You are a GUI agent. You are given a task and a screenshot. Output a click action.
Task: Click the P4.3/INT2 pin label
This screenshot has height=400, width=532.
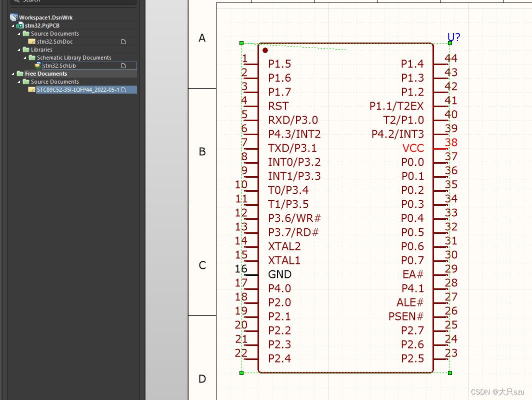pos(294,134)
